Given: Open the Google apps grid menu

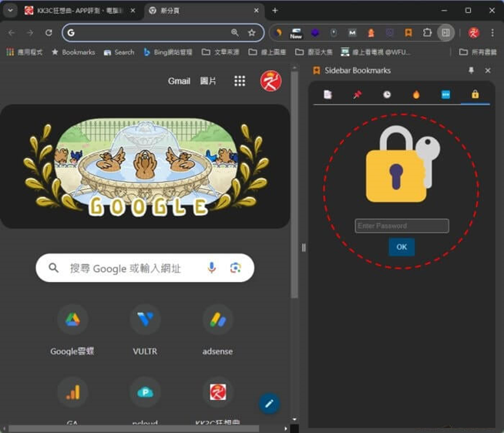Looking at the screenshot, I should [240, 81].
